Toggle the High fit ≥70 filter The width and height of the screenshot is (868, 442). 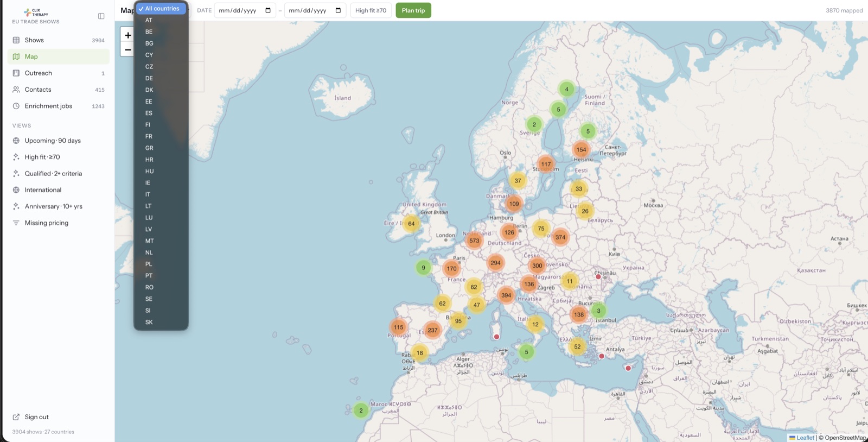371,10
